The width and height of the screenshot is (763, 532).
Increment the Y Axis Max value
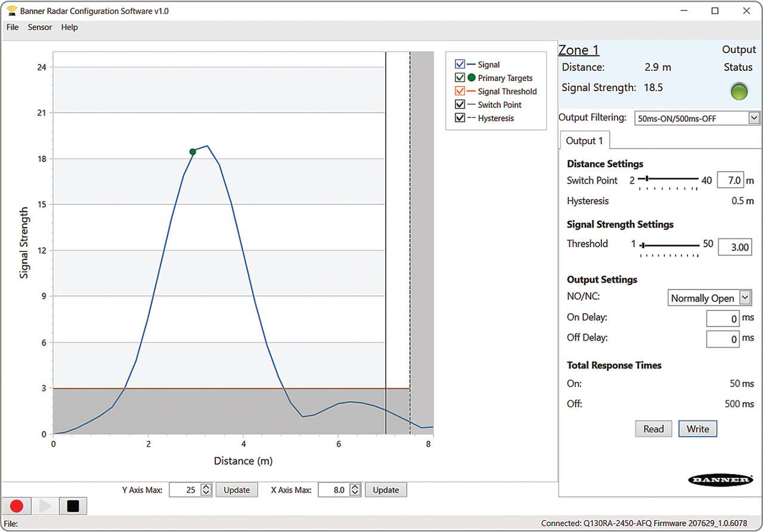click(206, 487)
